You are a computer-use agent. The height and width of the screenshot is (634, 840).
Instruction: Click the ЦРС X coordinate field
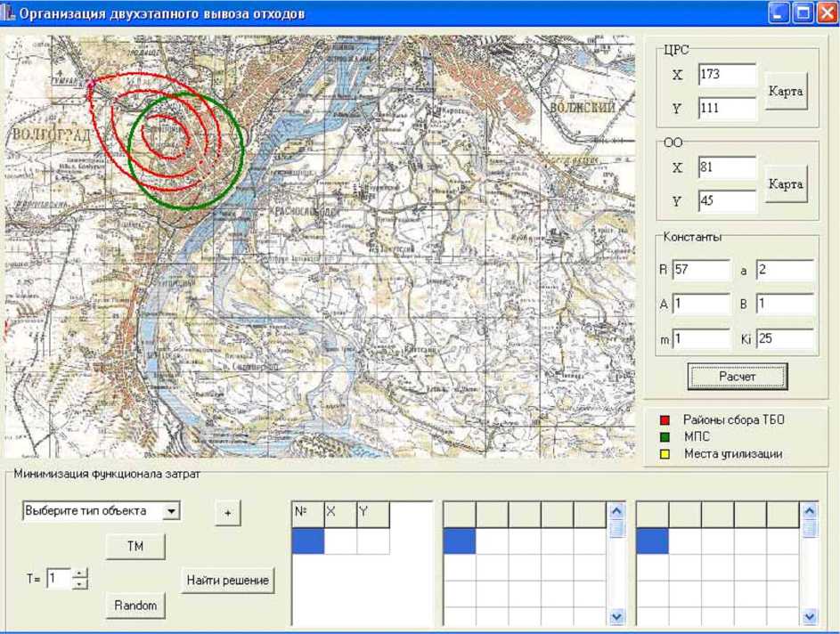(x=727, y=75)
